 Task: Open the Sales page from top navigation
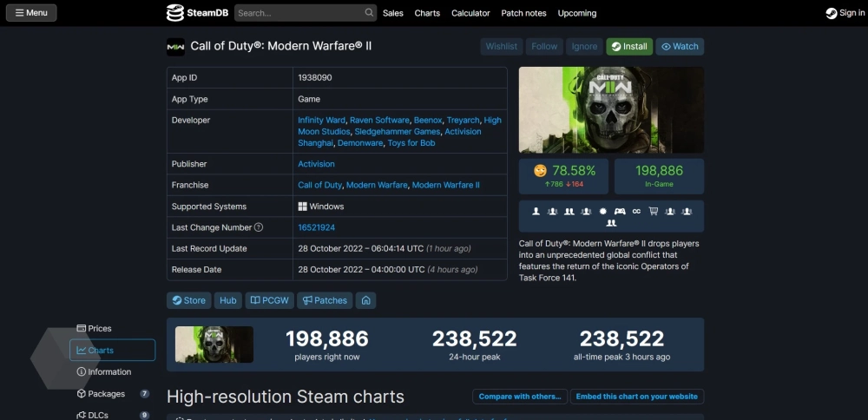pyautogui.click(x=393, y=13)
